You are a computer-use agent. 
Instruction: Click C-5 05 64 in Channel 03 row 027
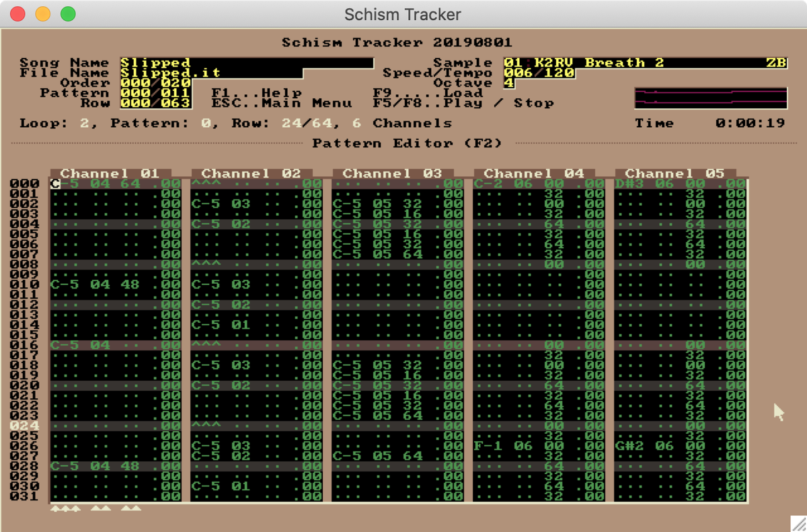(378, 456)
